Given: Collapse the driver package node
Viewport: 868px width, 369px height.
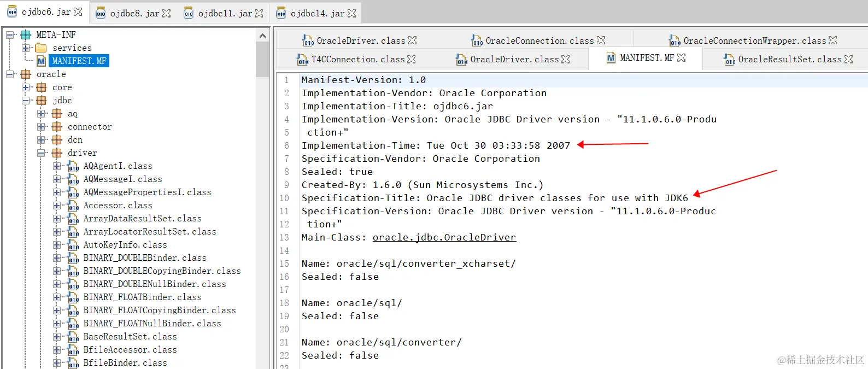Looking at the screenshot, I should pos(41,153).
